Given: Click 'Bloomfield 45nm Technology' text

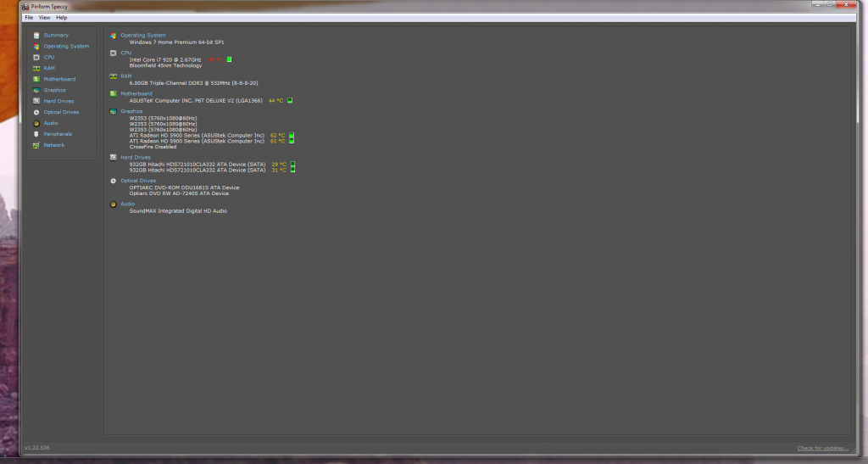Looking at the screenshot, I should click(165, 65).
